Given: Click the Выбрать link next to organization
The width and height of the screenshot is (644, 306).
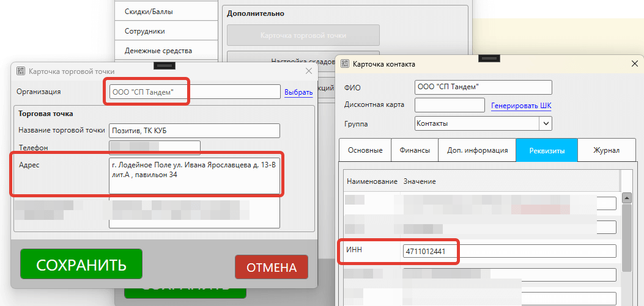Looking at the screenshot, I should (298, 92).
